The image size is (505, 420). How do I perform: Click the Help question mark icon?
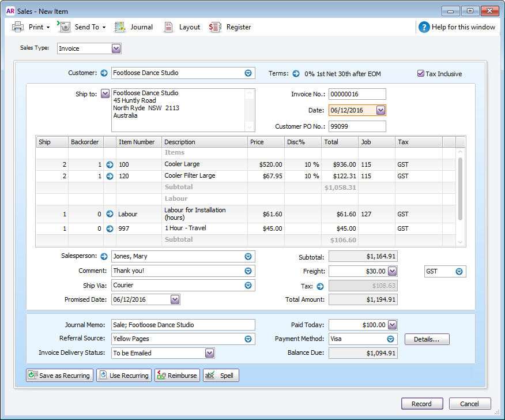click(424, 27)
